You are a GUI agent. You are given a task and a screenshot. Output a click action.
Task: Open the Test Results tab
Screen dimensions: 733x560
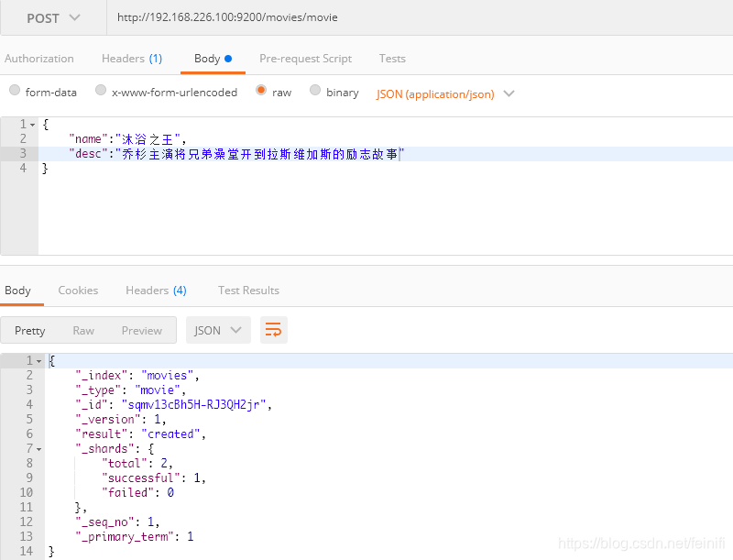click(248, 291)
